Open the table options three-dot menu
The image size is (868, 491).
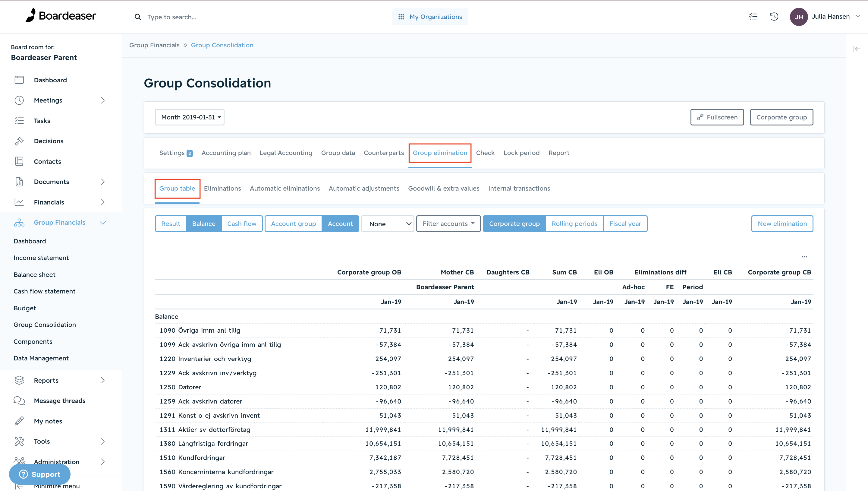[804, 257]
